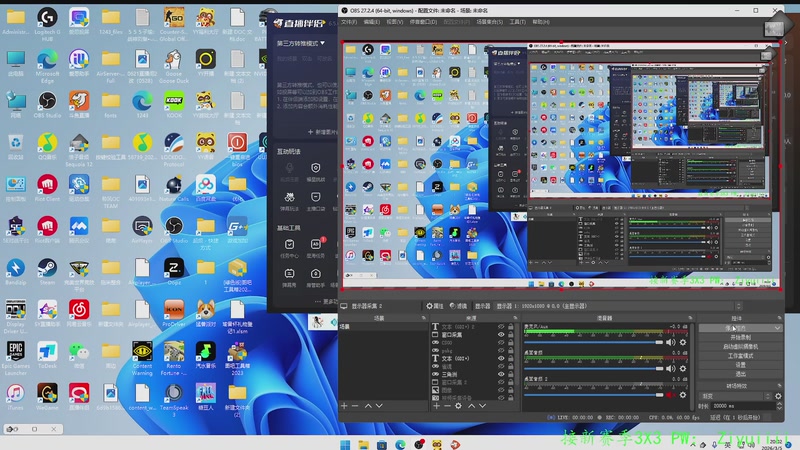Remove the selected scene with the minus icon
Image resolution: width=800 pixels, height=450 pixels.
point(355,406)
